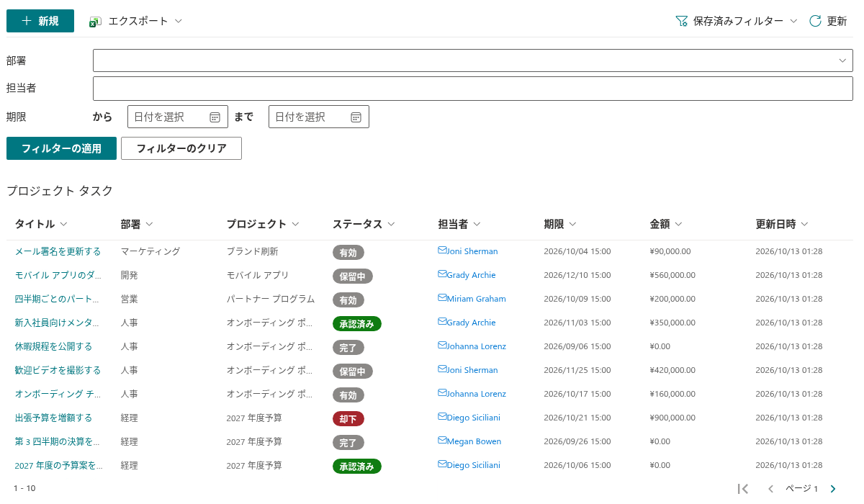
Task: Click the envelope icon in the オンボーディング チ... row
Action: [442, 393]
